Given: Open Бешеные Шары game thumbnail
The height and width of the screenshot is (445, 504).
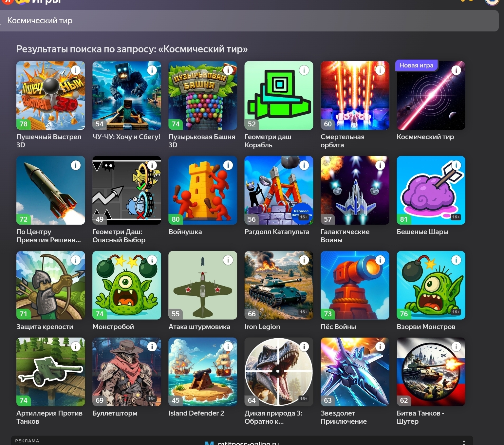Looking at the screenshot, I should [431, 190].
